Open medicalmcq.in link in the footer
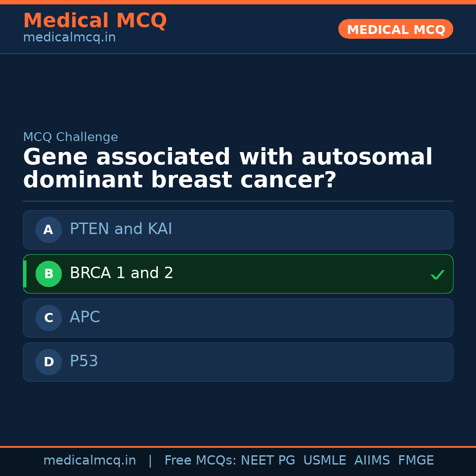This screenshot has width=476, height=476. (x=89, y=461)
